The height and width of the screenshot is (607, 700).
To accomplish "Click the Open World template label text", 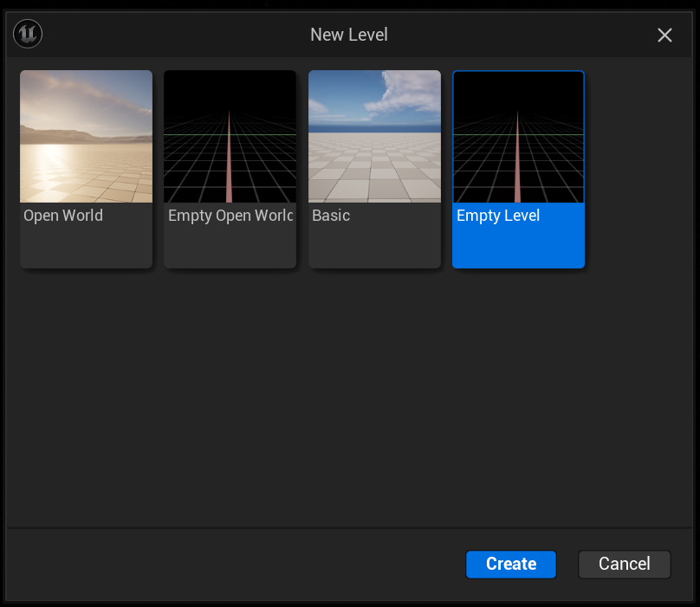I will (x=62, y=215).
